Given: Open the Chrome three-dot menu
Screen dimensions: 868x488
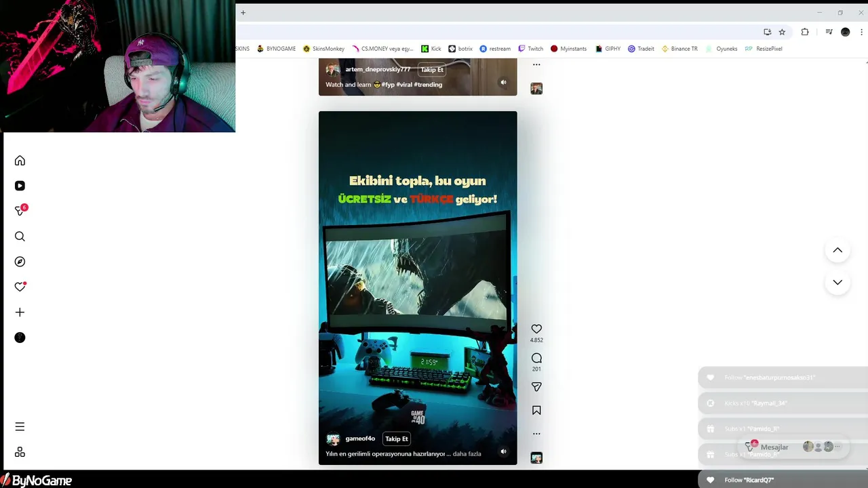Looking at the screenshot, I should pos(862,32).
